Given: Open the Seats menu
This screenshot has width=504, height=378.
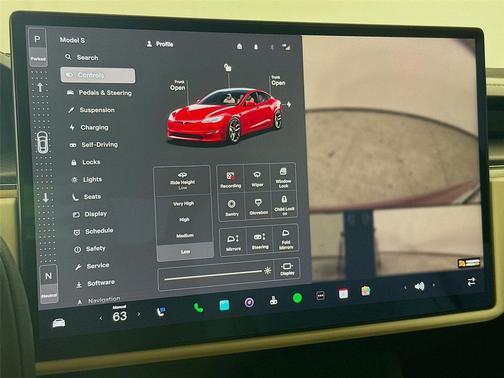Looking at the screenshot, I should coord(87,197).
